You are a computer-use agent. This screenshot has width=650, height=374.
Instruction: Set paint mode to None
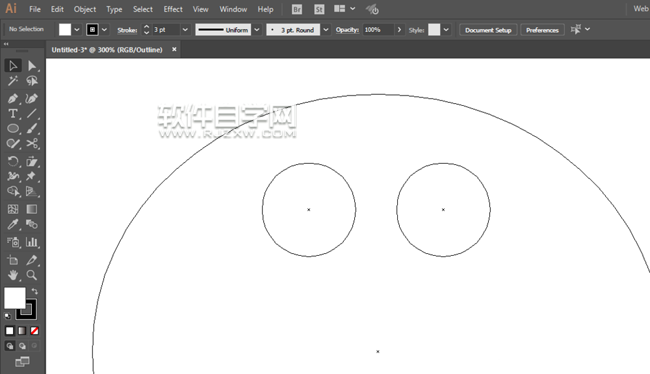click(x=34, y=331)
